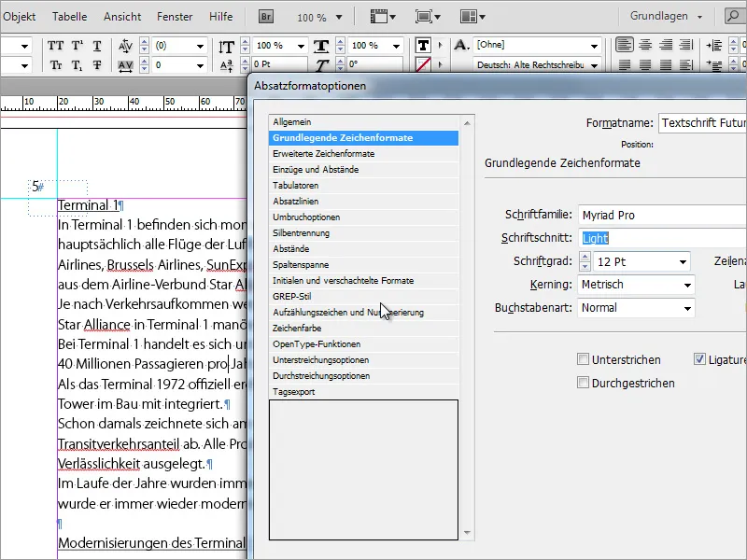
Task: Click the justify last line left icon
Action: (x=624, y=65)
